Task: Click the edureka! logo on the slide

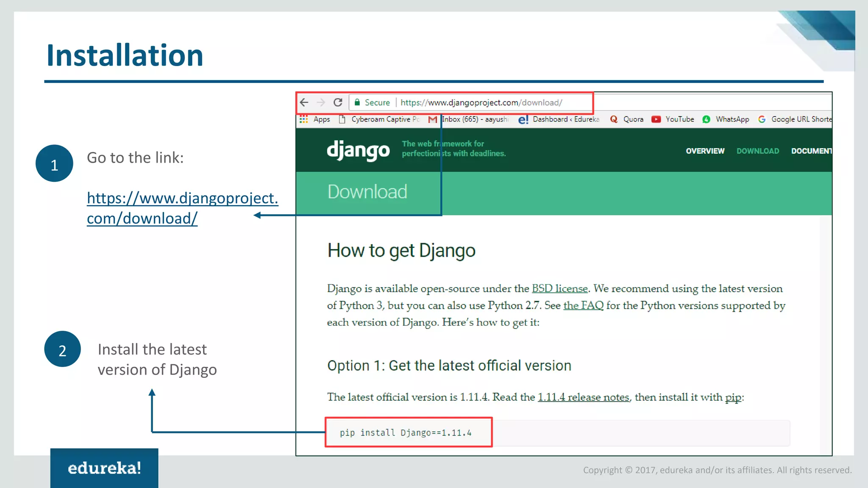Action: click(x=104, y=468)
